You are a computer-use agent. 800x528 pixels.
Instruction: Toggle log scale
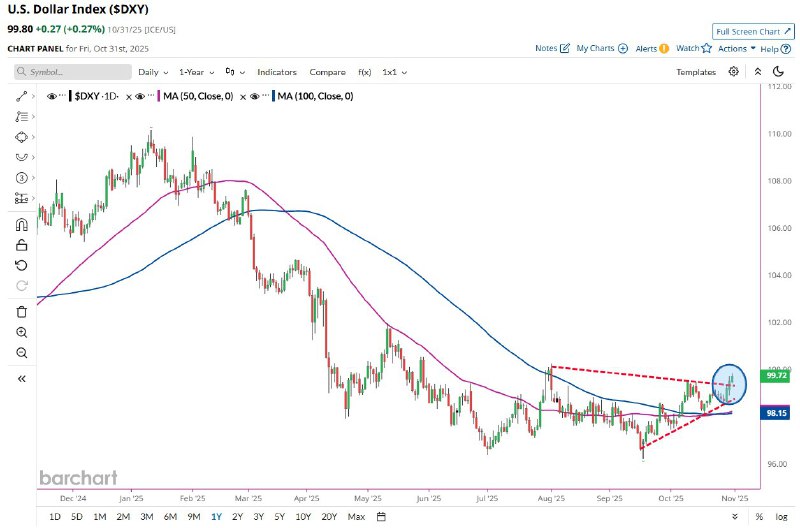781,517
